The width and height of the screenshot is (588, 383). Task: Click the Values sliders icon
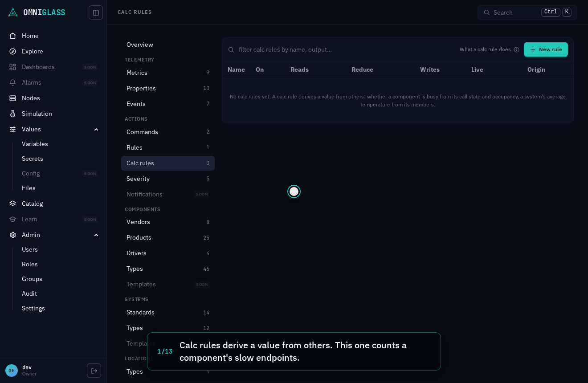(x=13, y=129)
